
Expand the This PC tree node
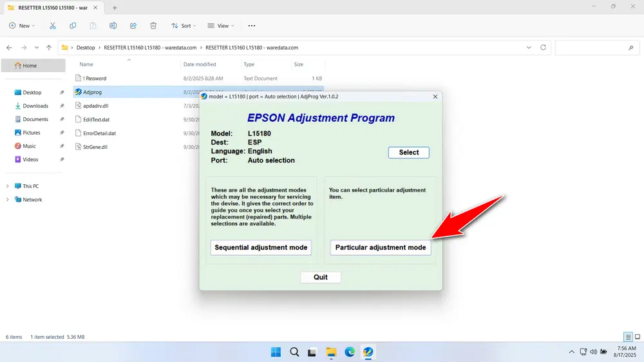point(7,186)
